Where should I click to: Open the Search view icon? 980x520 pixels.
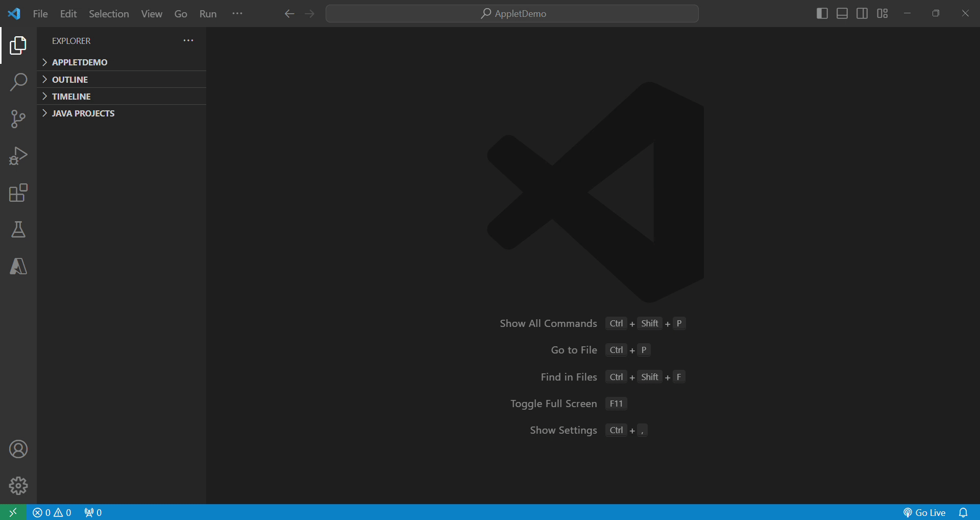pos(18,82)
